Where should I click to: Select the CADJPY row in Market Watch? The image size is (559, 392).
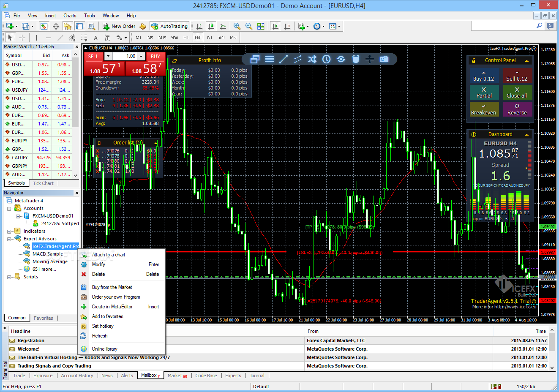pyautogui.click(x=38, y=158)
